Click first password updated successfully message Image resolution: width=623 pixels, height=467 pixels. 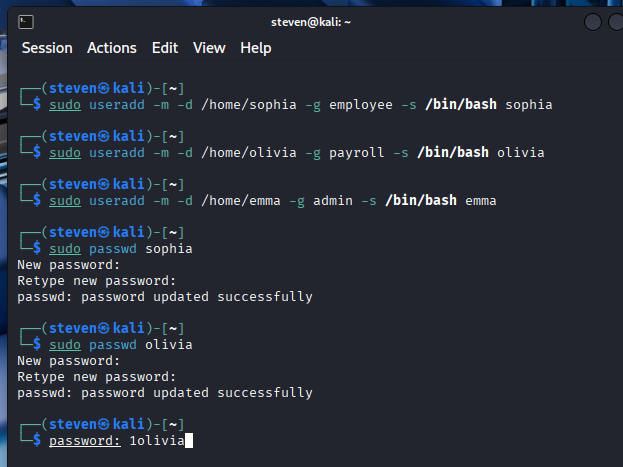click(x=165, y=296)
